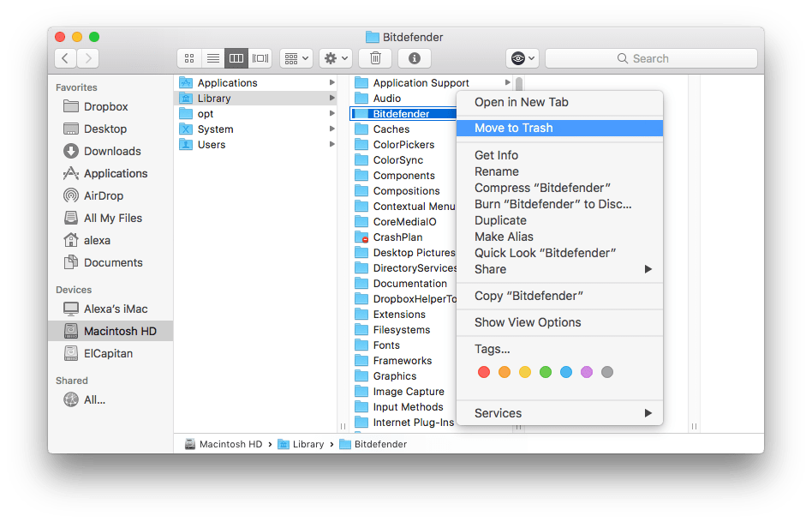Expand the Library folder chevron
This screenshot has width=812, height=522.
tap(334, 98)
